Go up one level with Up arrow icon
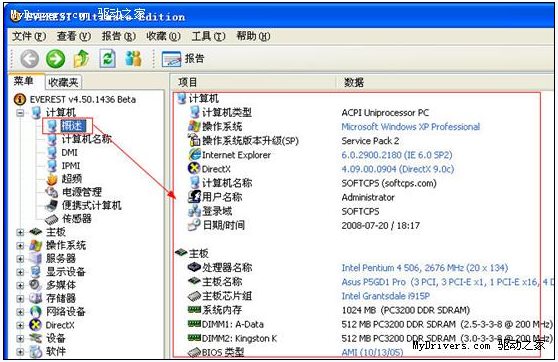Screen dimensions: 558x362 pos(81,59)
